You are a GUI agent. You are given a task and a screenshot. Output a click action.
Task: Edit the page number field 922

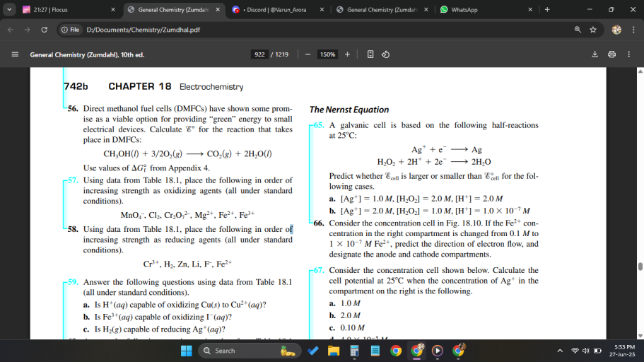(259, 54)
